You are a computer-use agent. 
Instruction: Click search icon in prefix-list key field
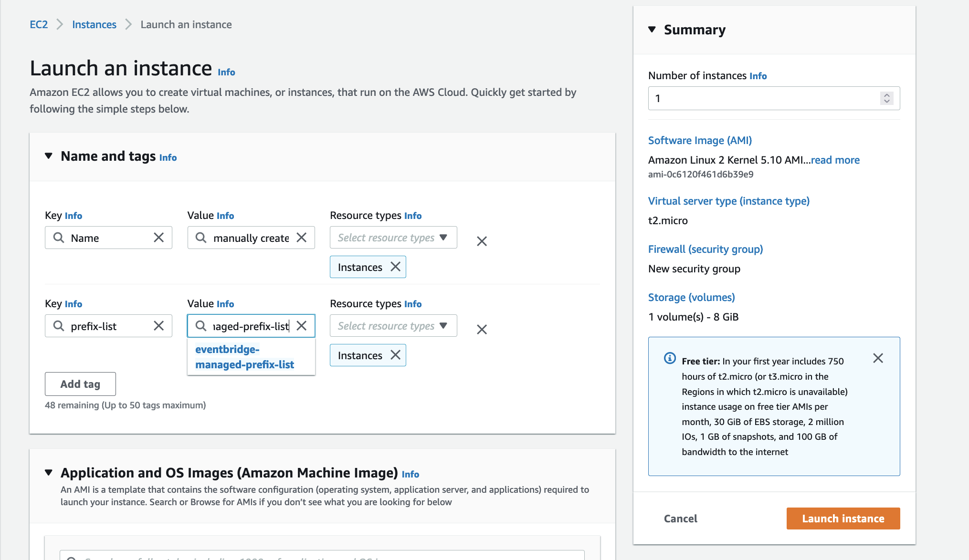(59, 326)
